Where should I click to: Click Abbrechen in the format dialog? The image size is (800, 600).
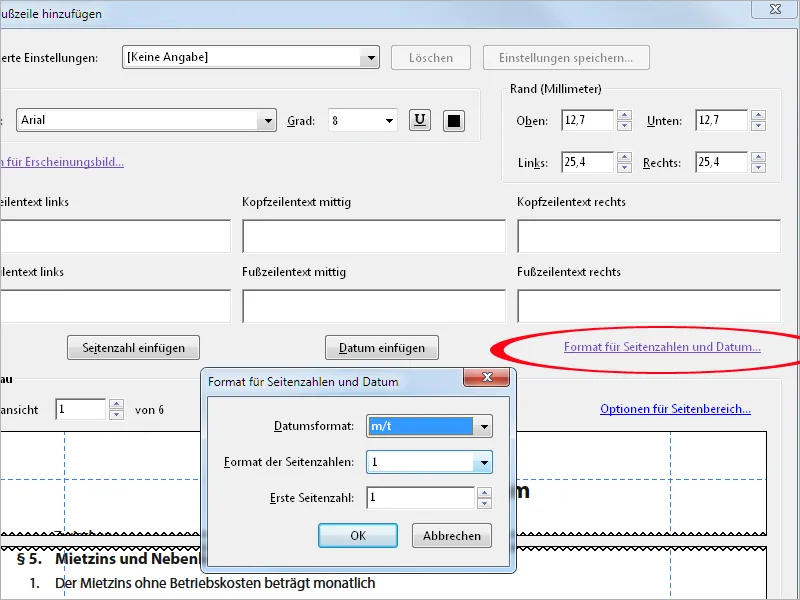452,536
